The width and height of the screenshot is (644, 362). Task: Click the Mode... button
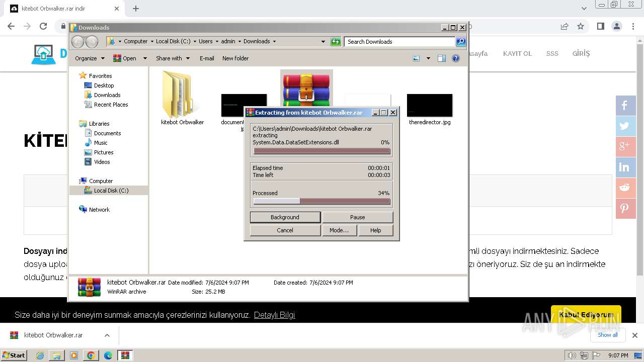(x=339, y=230)
